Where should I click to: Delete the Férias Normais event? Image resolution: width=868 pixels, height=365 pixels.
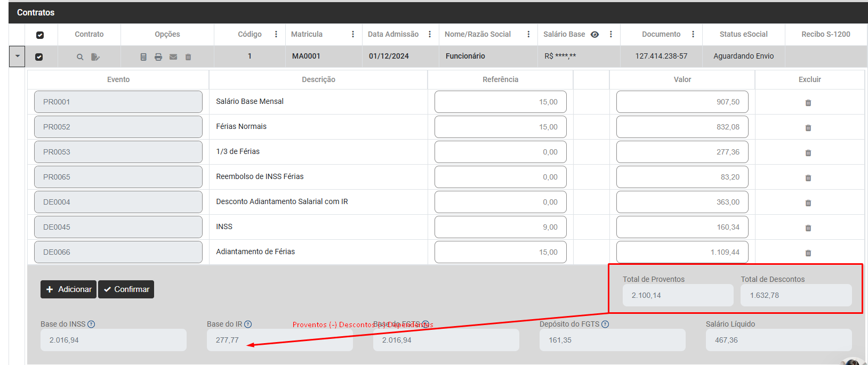click(x=808, y=128)
